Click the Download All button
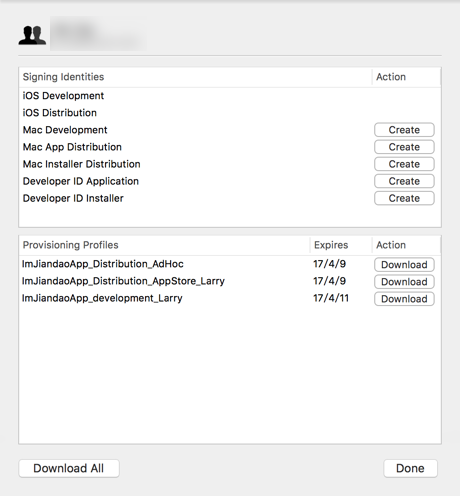Image resolution: width=460 pixels, height=496 pixels. [69, 468]
